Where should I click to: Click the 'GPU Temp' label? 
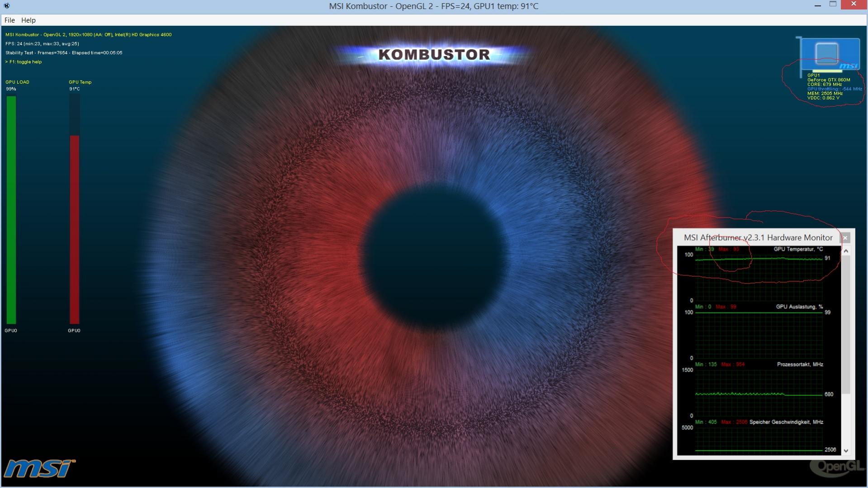click(80, 82)
